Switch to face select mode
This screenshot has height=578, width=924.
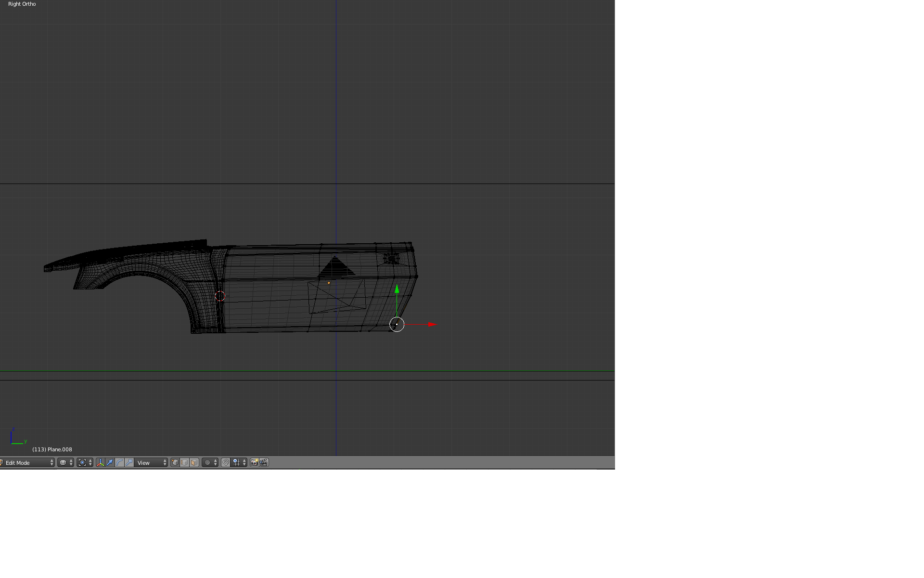[194, 463]
